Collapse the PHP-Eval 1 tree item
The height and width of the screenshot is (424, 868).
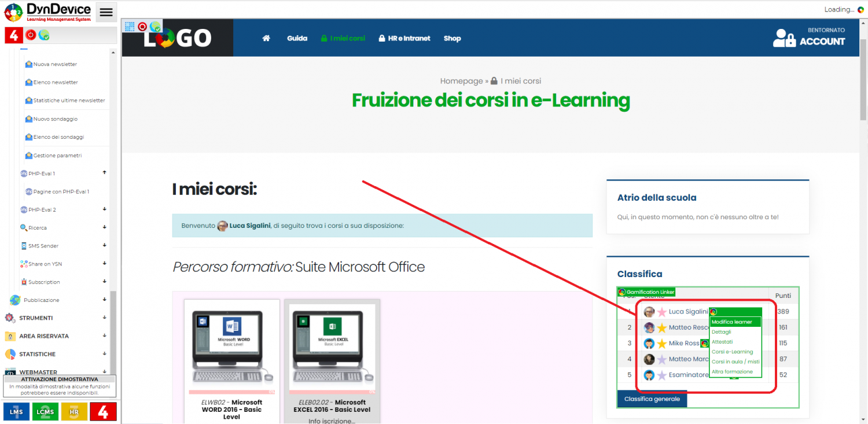(105, 173)
